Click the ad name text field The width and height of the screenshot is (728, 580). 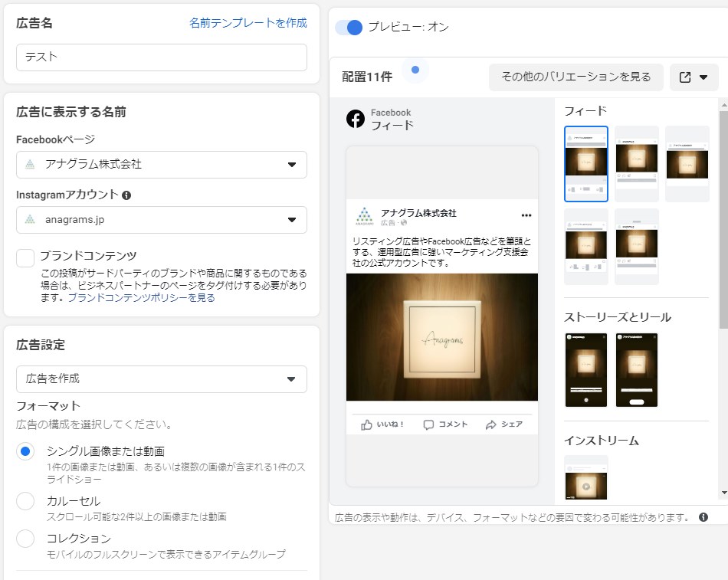click(x=161, y=57)
